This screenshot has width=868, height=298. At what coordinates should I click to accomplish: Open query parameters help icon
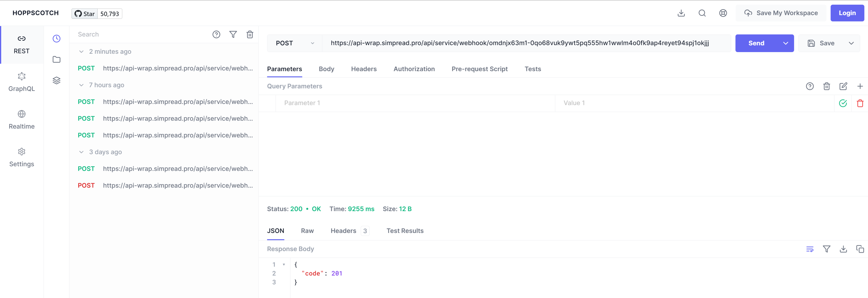[810, 86]
